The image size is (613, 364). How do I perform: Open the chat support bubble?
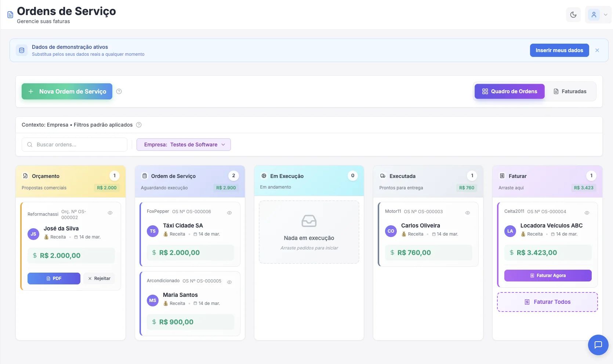598,345
